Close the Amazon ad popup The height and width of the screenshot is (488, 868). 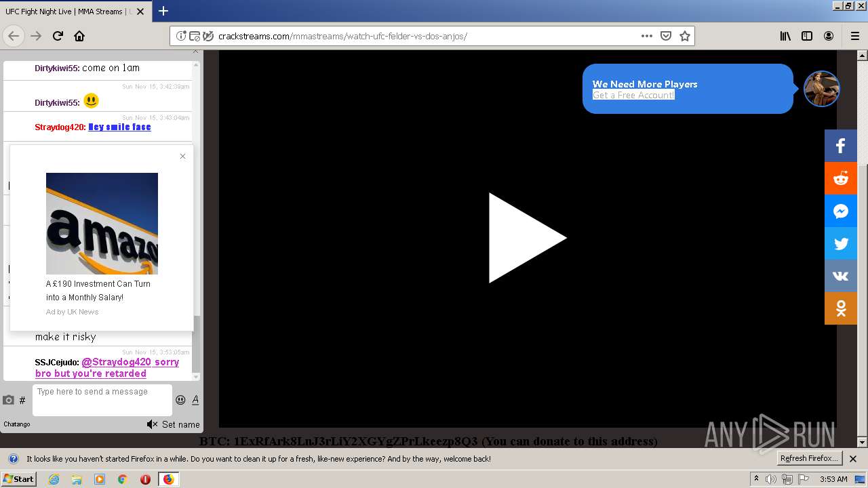pos(182,157)
